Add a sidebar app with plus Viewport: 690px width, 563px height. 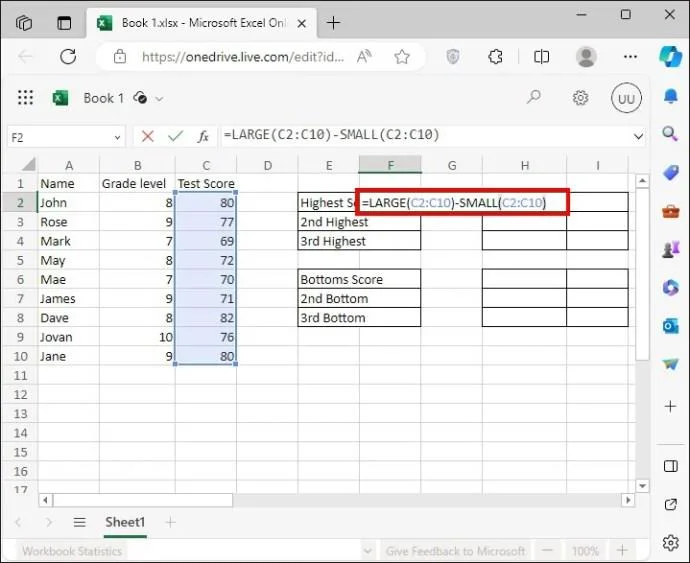click(x=670, y=406)
